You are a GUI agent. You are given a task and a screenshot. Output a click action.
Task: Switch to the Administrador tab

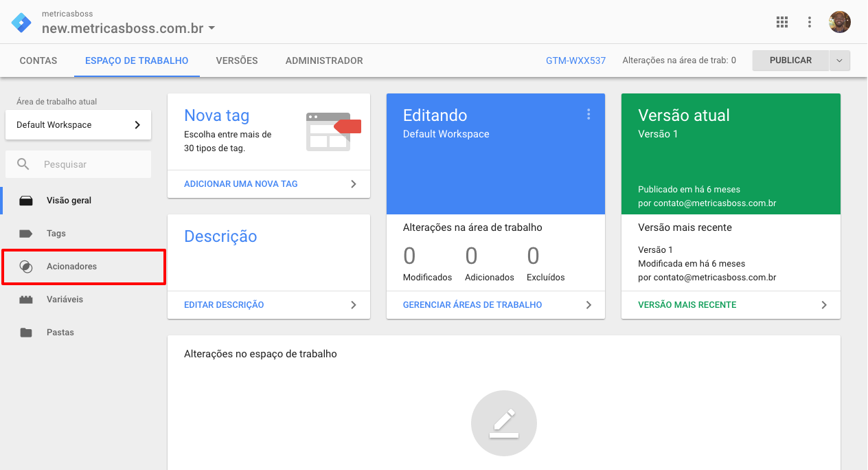click(324, 60)
